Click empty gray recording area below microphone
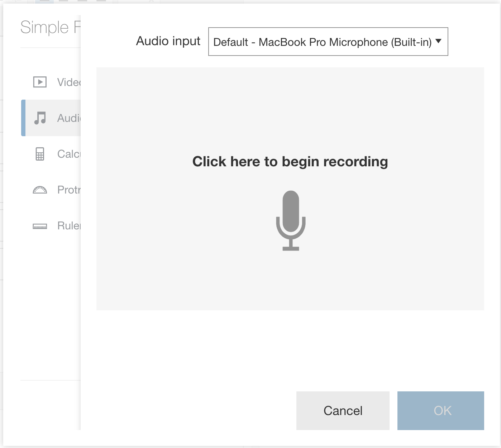The height and width of the screenshot is (448, 501). pyautogui.click(x=290, y=281)
